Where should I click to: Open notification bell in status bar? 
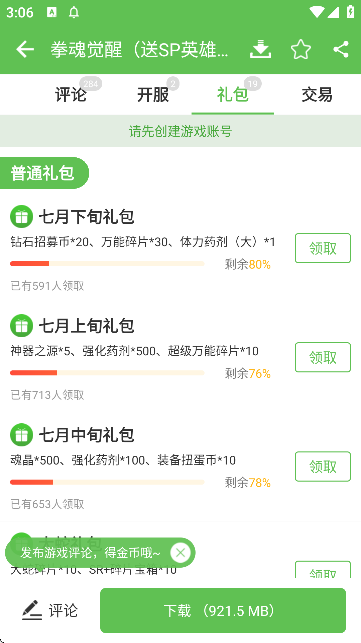pos(74,13)
